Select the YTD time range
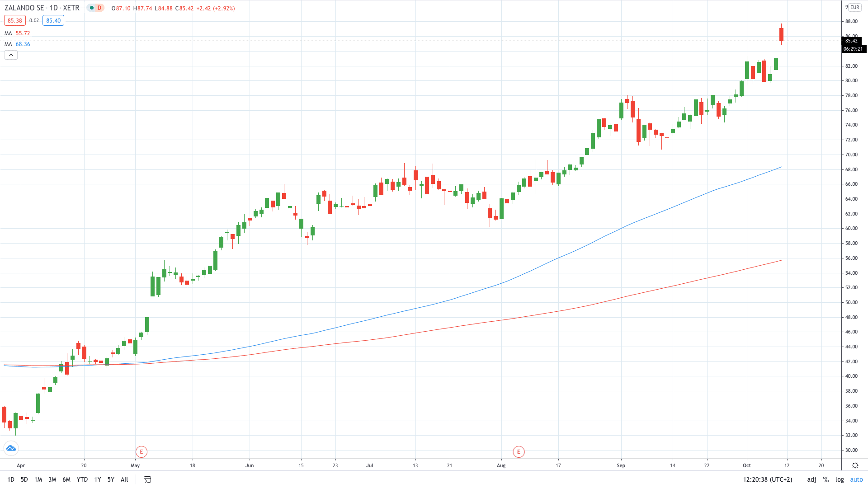Viewport: 868px width, 488px height. 82,479
